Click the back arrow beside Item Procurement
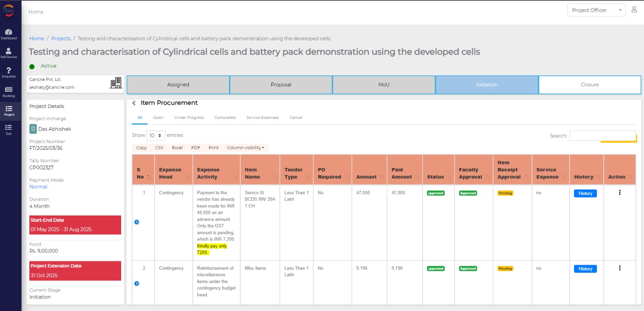The image size is (644, 311). click(134, 103)
